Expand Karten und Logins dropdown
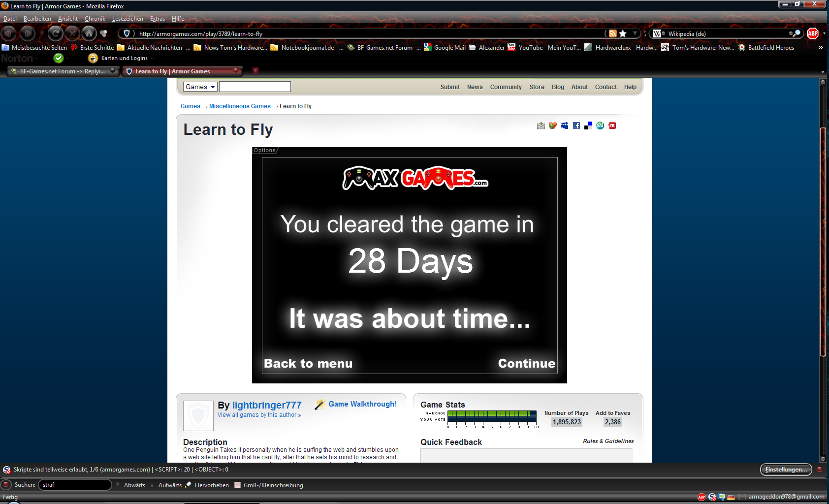 152,58
